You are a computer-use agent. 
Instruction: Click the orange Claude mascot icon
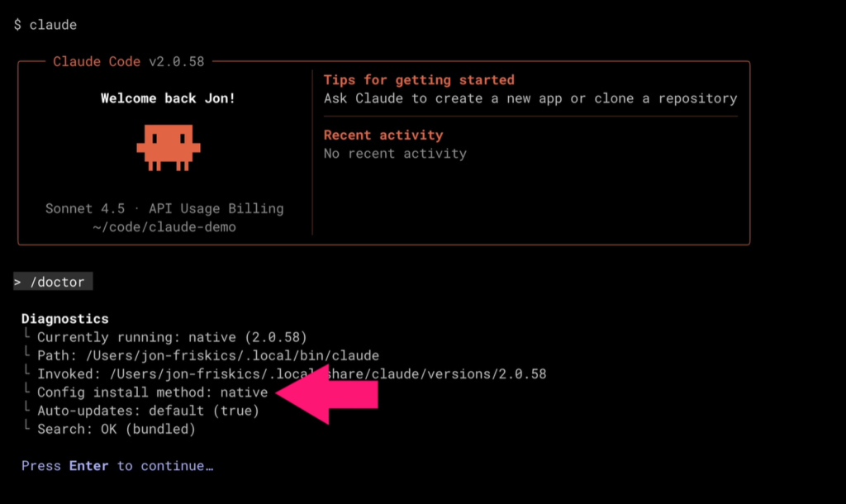tap(169, 148)
